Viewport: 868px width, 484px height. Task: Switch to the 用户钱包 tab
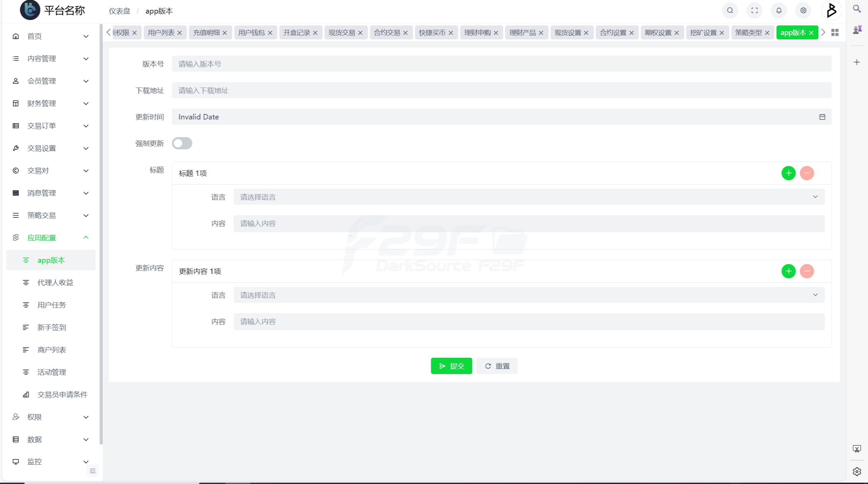(251, 33)
